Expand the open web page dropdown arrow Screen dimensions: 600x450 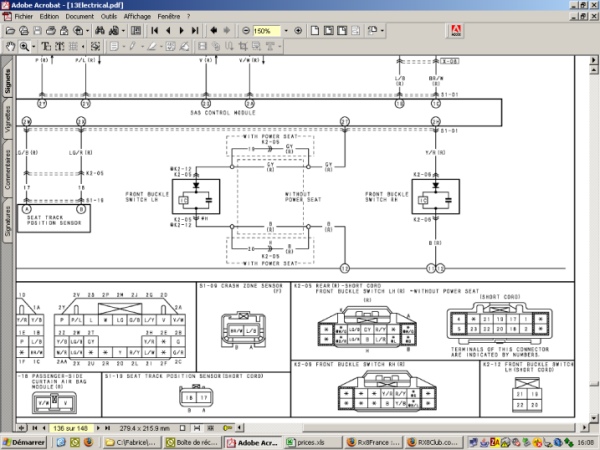(x=88, y=31)
